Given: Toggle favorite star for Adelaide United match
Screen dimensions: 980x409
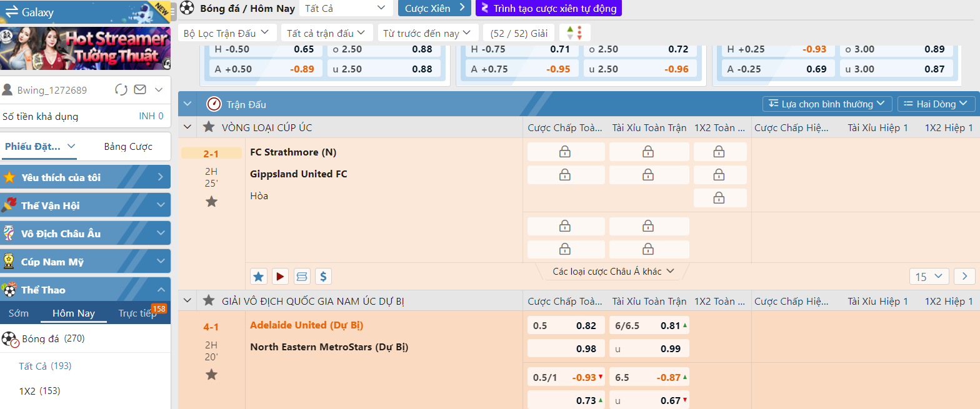Looking at the screenshot, I should tap(212, 374).
